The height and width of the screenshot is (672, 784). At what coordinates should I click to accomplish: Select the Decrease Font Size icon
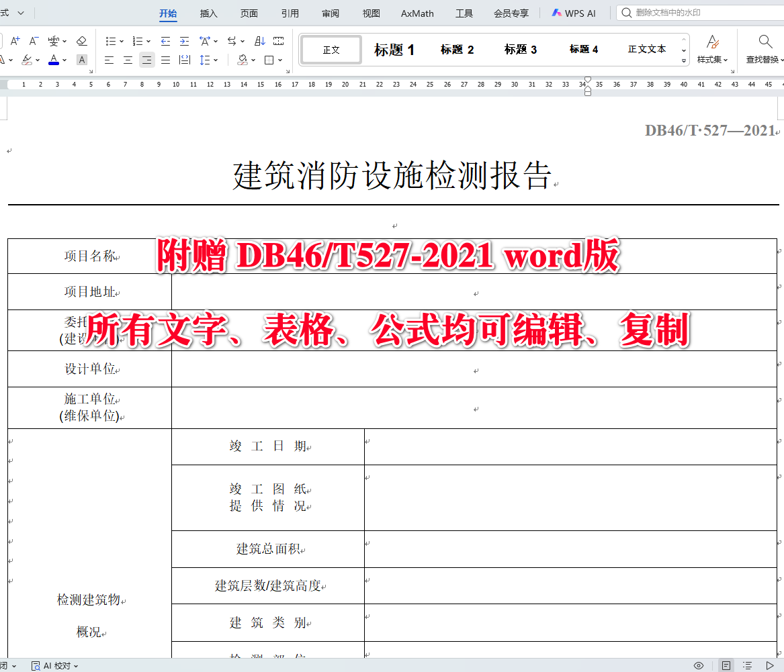[32, 40]
